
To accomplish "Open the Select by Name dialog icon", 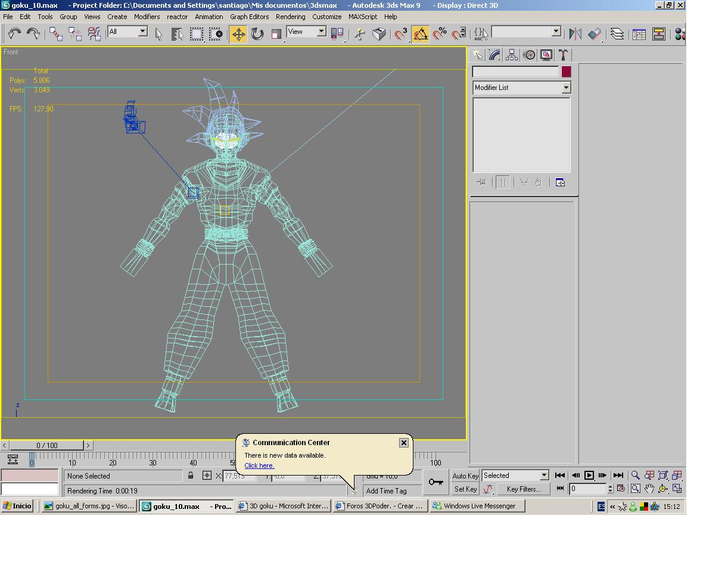I will click(177, 34).
